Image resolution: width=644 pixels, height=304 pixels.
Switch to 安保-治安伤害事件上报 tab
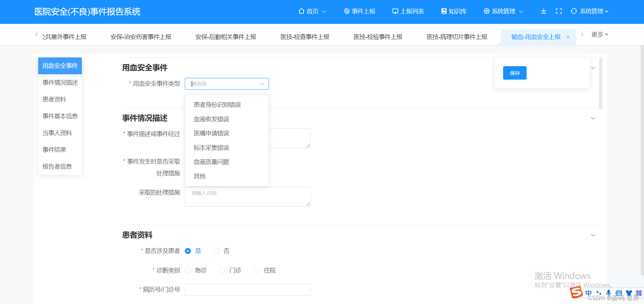pyautogui.click(x=141, y=37)
